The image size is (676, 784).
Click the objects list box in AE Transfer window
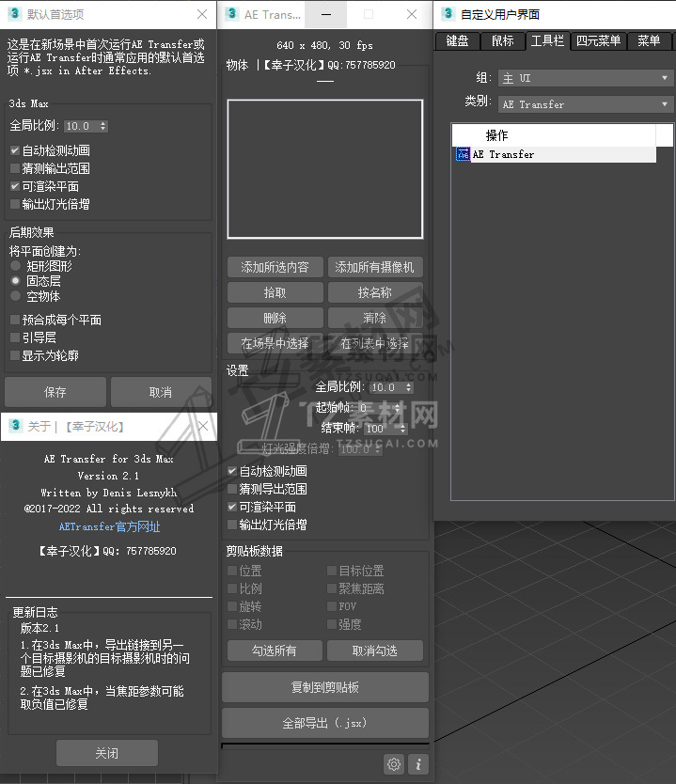(x=325, y=169)
